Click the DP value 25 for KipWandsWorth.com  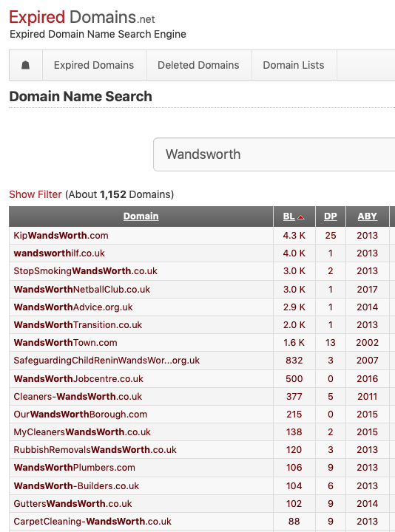[331, 236]
